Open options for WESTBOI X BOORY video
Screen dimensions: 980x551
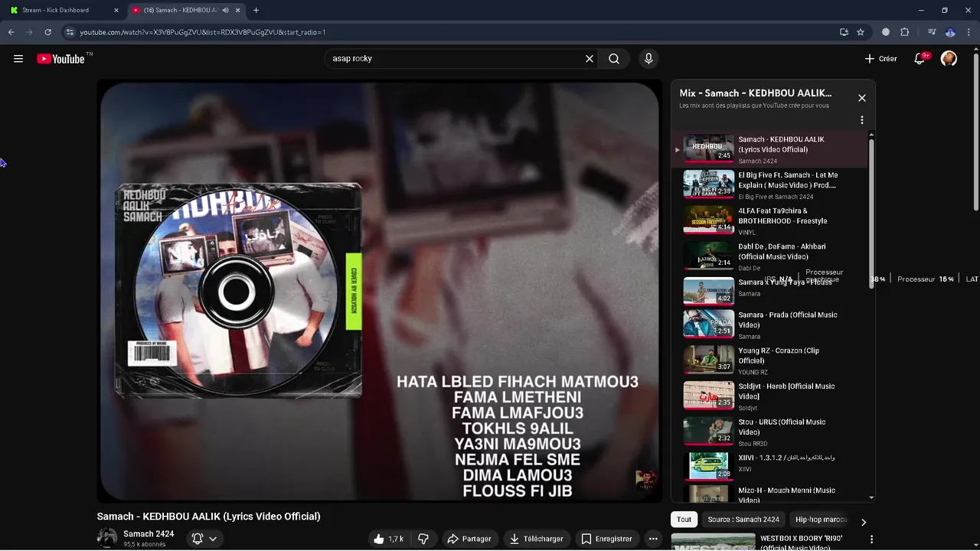(x=871, y=540)
